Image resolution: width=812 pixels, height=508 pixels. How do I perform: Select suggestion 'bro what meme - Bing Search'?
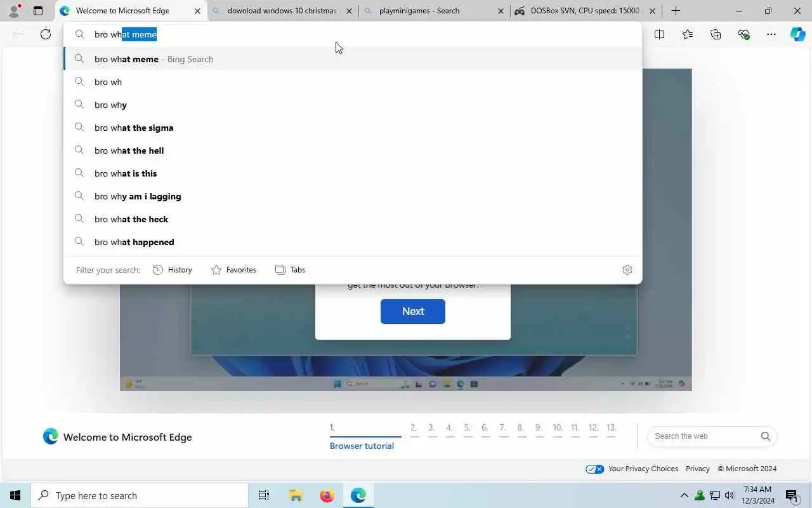[353, 59]
